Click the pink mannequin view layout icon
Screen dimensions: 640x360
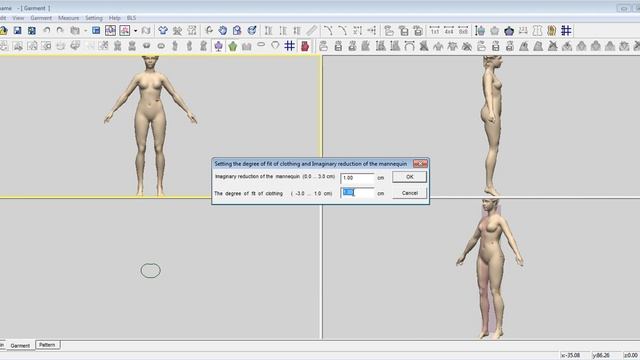(x=124, y=31)
